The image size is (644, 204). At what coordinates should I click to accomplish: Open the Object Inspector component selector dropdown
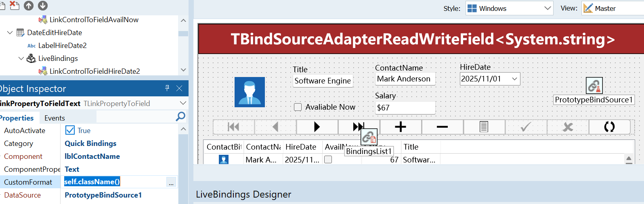pyautogui.click(x=183, y=103)
